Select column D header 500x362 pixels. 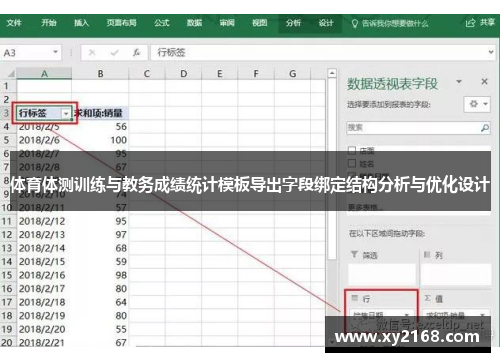pos(183,74)
